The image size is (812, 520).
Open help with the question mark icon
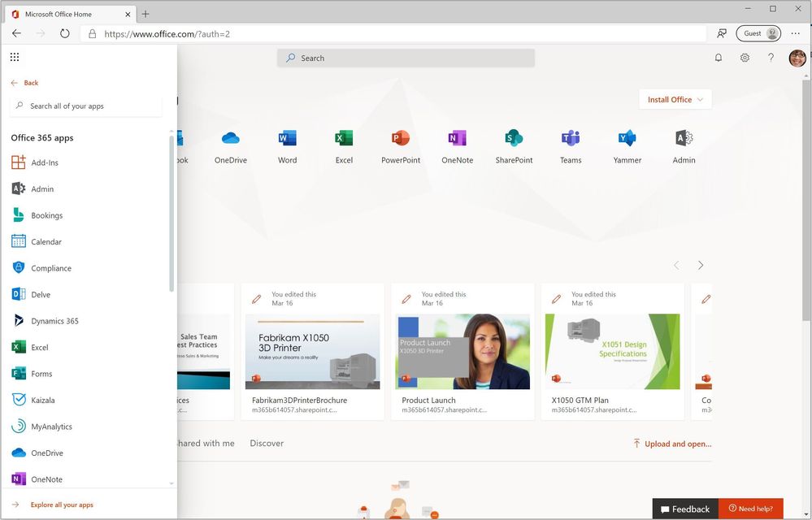(x=771, y=58)
